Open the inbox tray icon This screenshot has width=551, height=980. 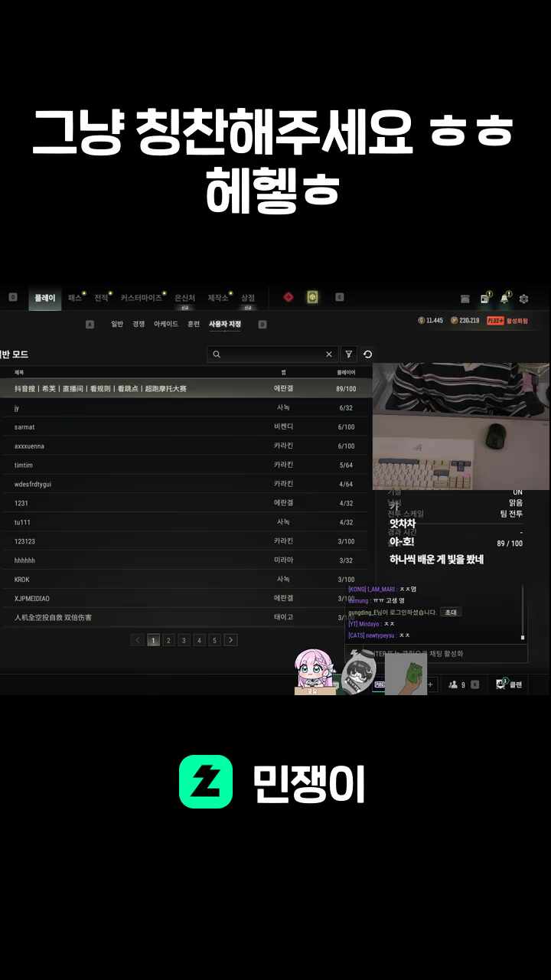pyautogui.click(x=465, y=299)
